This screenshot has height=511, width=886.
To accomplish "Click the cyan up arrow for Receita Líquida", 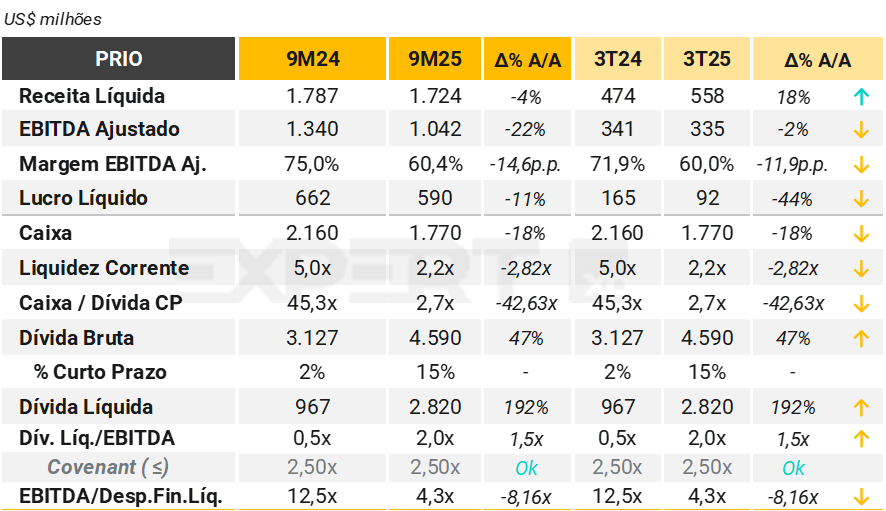I will point(859,96).
